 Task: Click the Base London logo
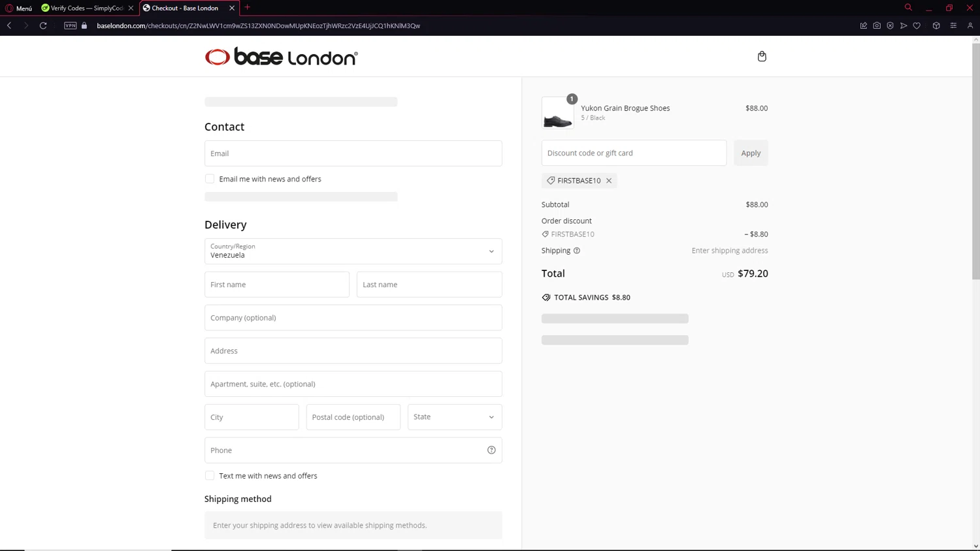(281, 57)
